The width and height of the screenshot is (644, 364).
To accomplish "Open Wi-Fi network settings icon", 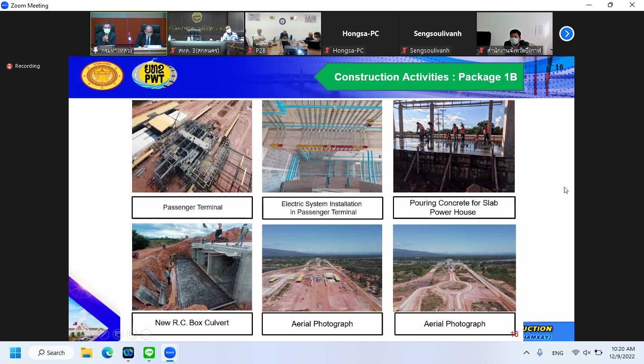I will coord(575,353).
